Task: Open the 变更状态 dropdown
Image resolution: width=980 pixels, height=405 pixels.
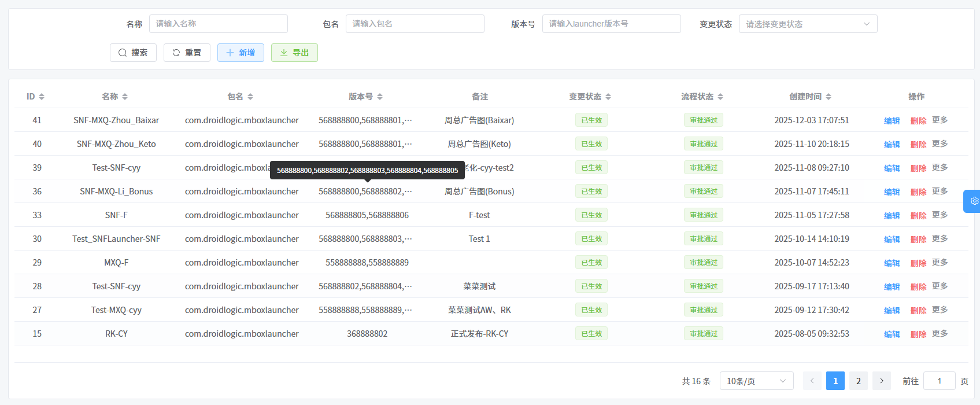Action: pos(808,24)
